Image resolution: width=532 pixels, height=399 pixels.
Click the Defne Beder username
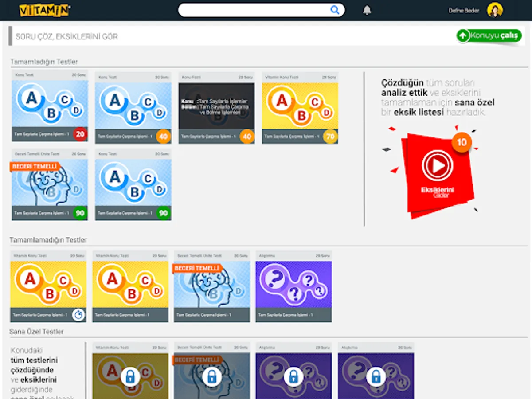point(464,10)
